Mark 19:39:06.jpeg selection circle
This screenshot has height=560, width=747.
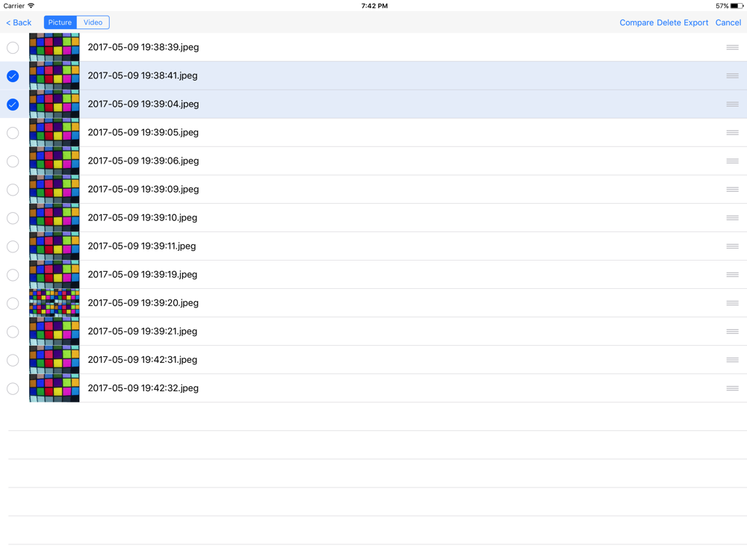pos(13,161)
